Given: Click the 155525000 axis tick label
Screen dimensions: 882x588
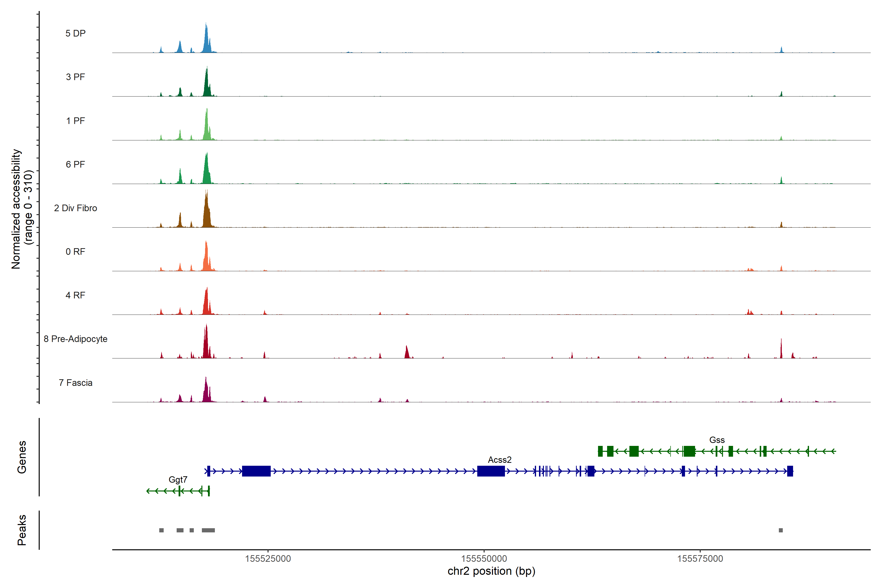Looking at the screenshot, I should pyautogui.click(x=268, y=559).
